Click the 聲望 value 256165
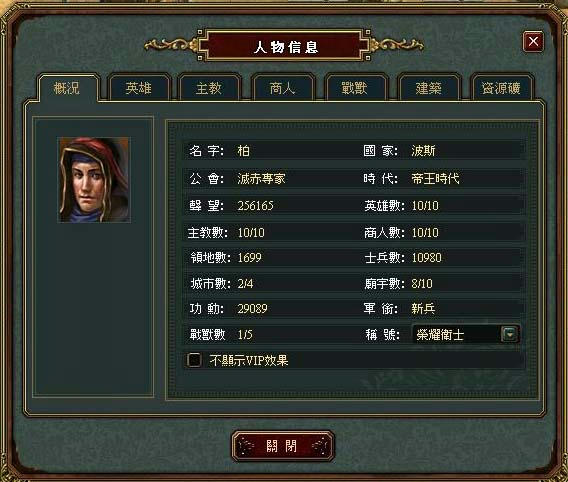 (x=255, y=206)
